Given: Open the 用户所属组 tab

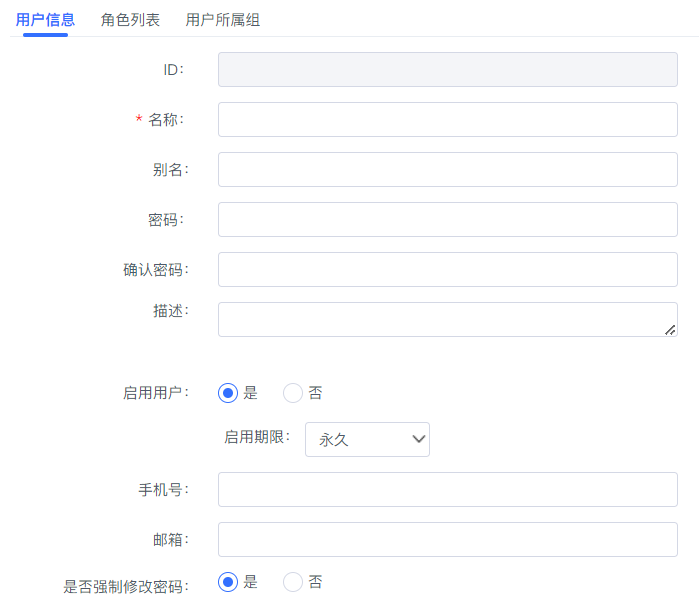Looking at the screenshot, I should click(x=222, y=20).
